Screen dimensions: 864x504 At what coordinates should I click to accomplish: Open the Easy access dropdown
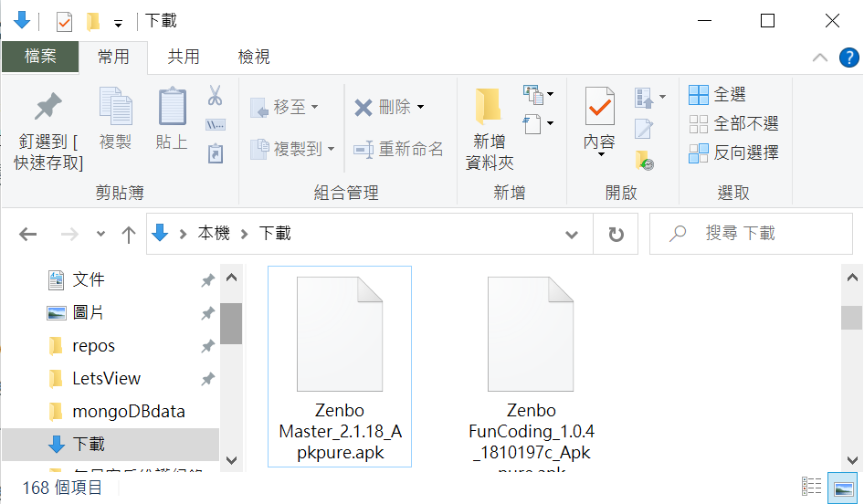(538, 124)
